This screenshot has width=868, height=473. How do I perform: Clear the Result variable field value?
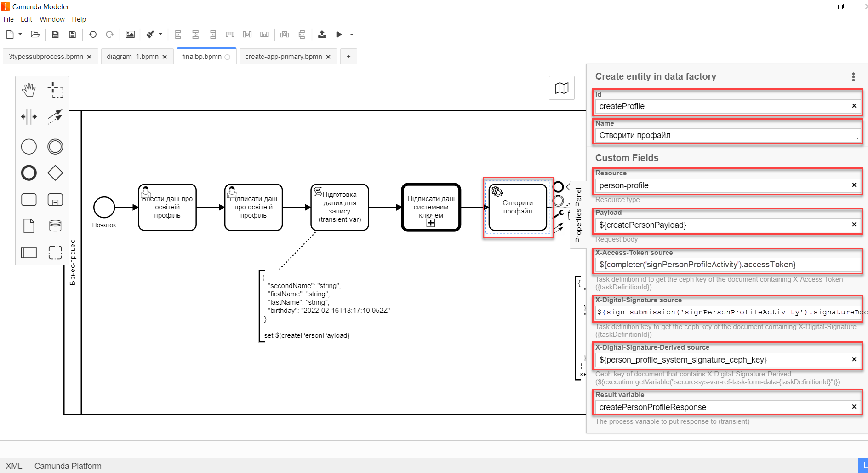click(854, 407)
